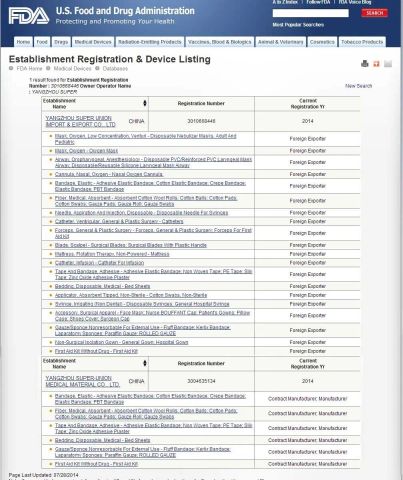Open Bedding, Disposable, Medical listing in first table
This screenshot has height=480, width=403.
102,286
